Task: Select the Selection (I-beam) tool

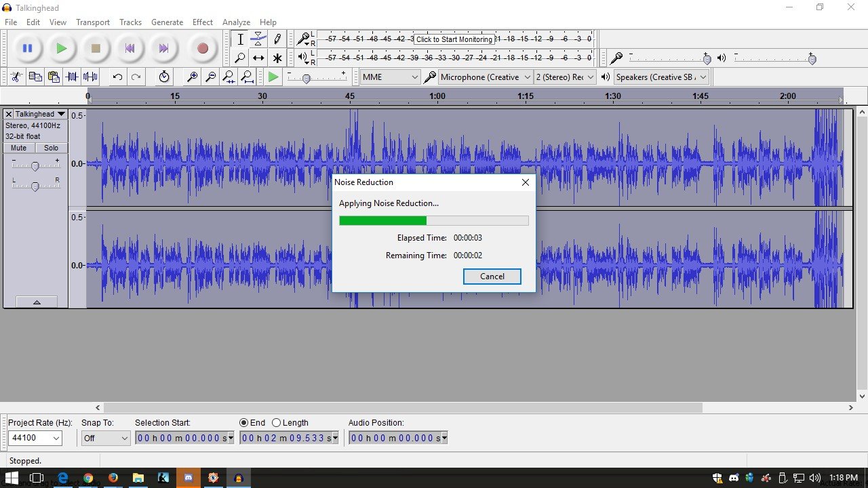Action: coord(240,39)
